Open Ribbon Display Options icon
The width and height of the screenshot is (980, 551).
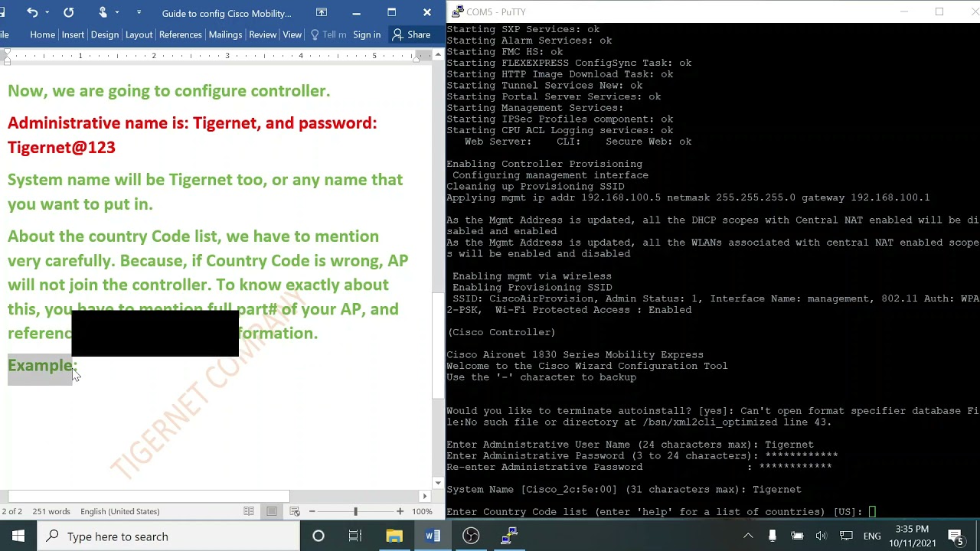[x=322, y=12]
